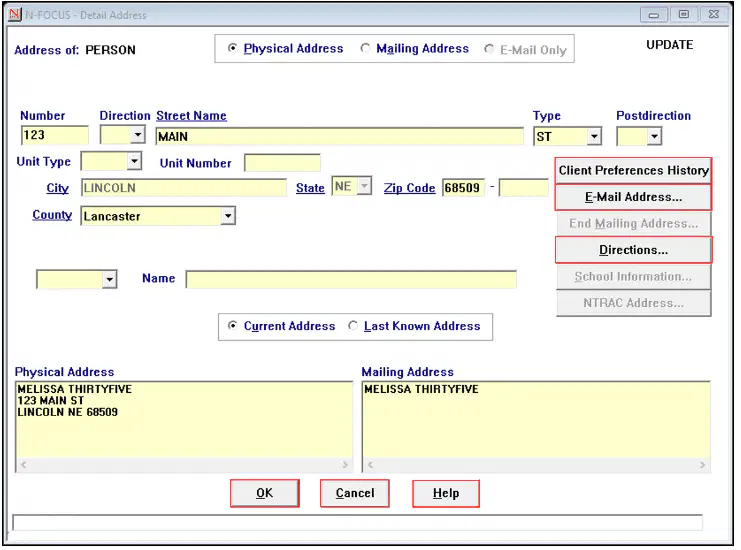Choose the Current Address radio option

click(x=232, y=326)
